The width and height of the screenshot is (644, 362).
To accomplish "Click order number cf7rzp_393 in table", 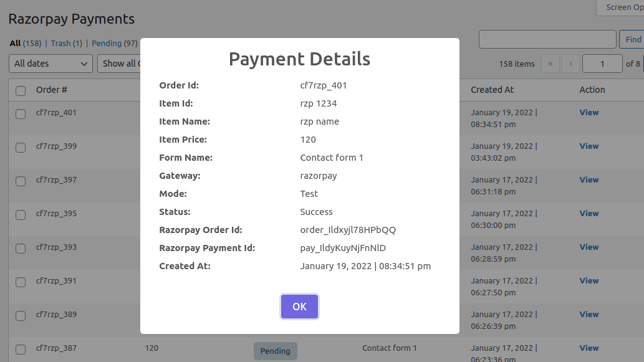I will [56, 247].
